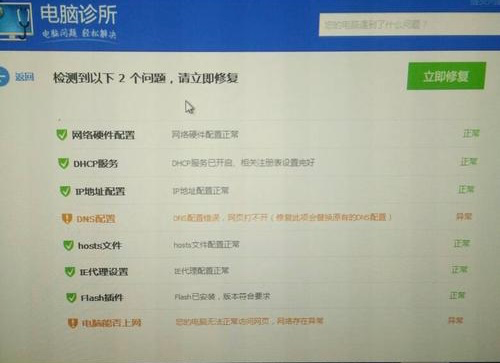Screen dimensions: 500x363
Task: Click the 正常 status in the IP地址配置 row
Action: click(466, 190)
